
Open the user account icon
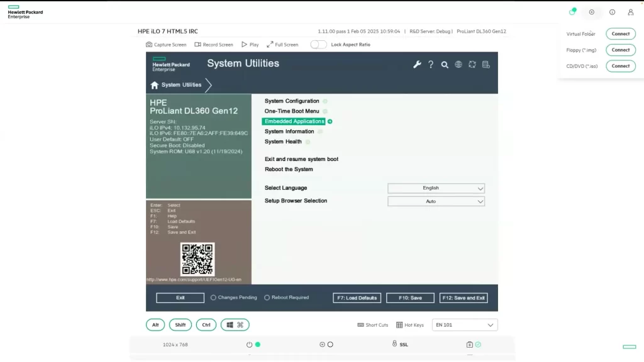[630, 13]
